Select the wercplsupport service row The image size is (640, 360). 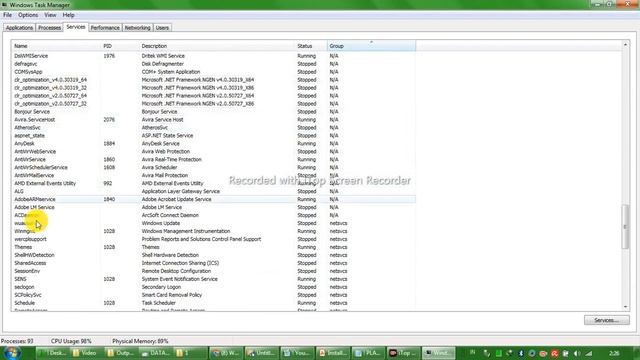(213, 239)
